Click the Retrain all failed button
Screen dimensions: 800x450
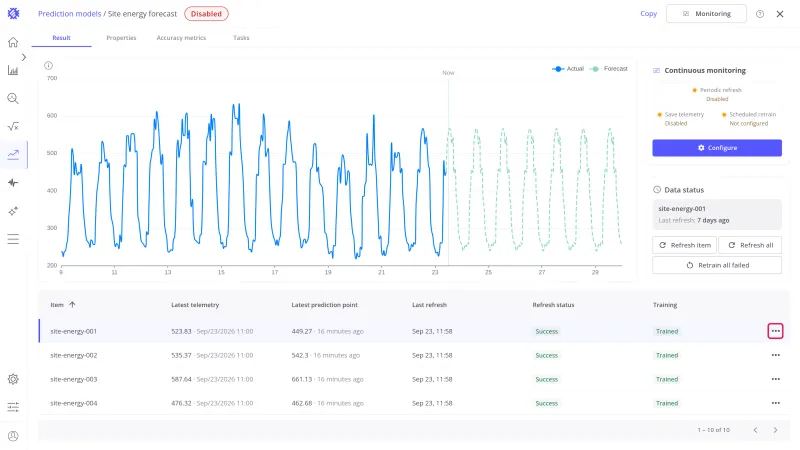tap(717, 265)
